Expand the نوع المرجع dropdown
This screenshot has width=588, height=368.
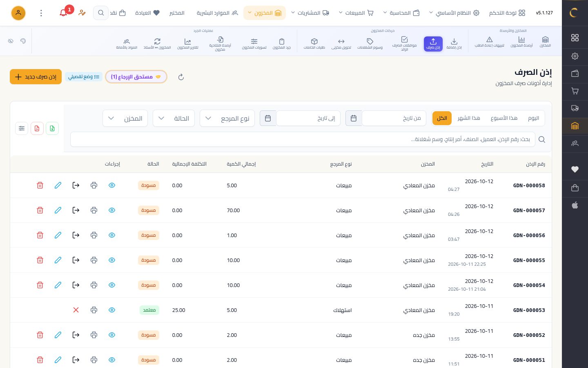(227, 119)
